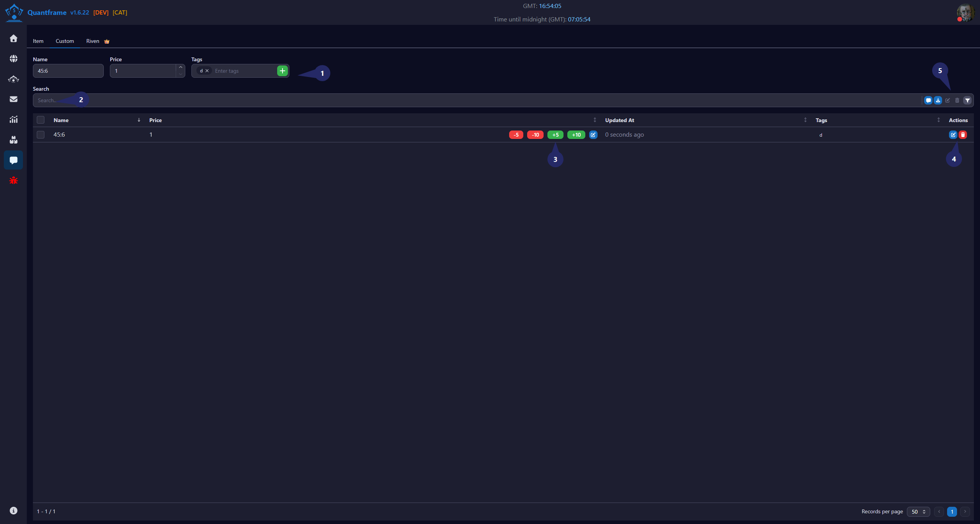Toggle the select-all header checkbox
The height and width of the screenshot is (524, 980).
click(x=41, y=120)
